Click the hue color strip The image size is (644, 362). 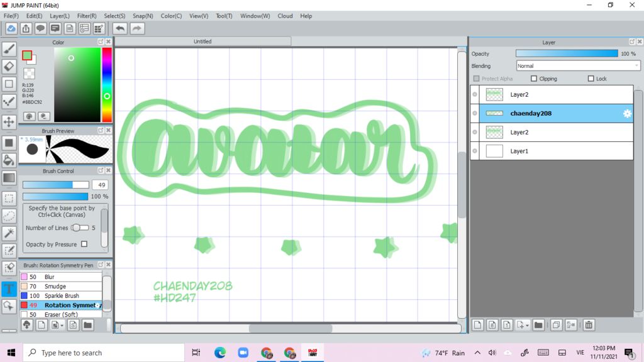click(107, 85)
